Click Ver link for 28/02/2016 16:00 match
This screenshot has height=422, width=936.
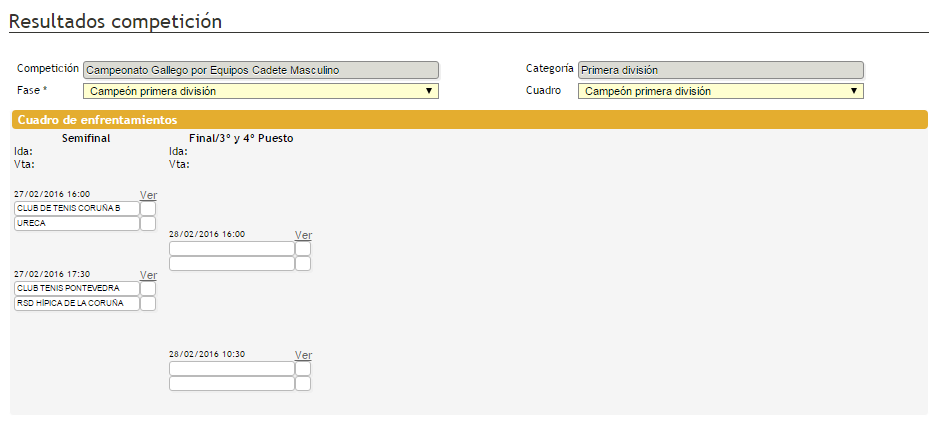point(304,235)
